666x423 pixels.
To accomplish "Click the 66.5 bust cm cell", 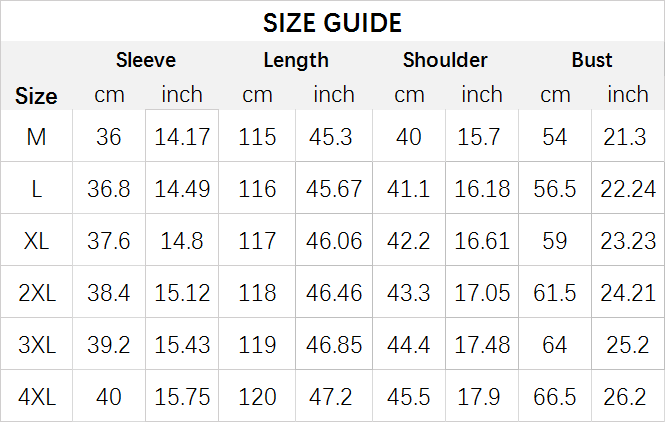I will pos(554,396).
